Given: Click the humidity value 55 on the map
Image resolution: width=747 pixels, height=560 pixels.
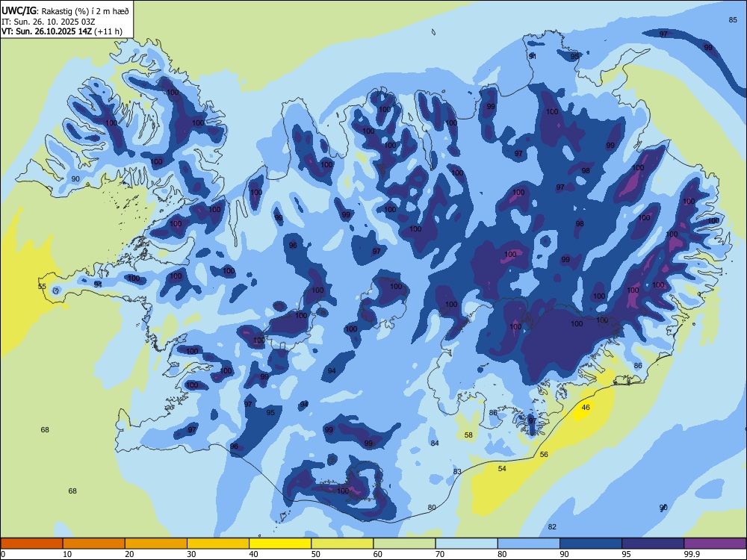Looking at the screenshot, I should 43,286.
